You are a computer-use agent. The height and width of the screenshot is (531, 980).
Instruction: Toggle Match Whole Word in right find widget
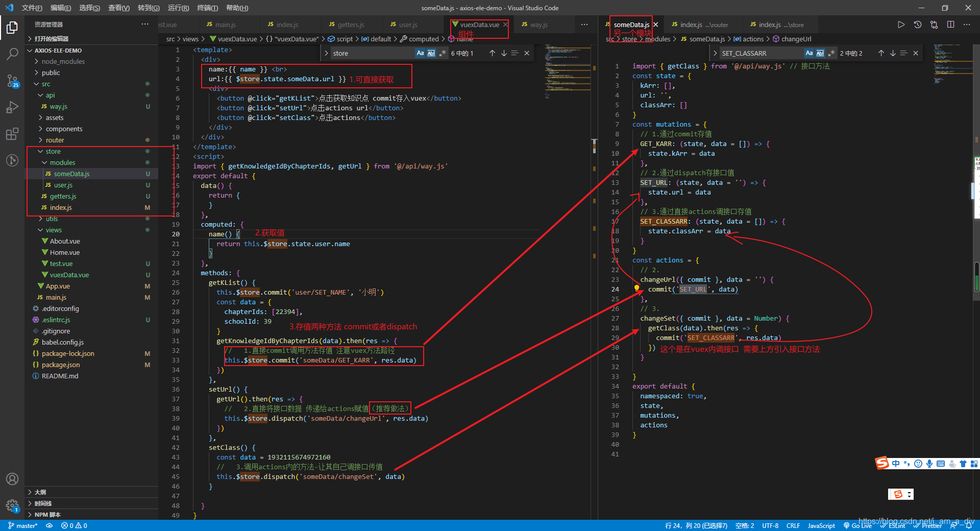click(x=820, y=53)
